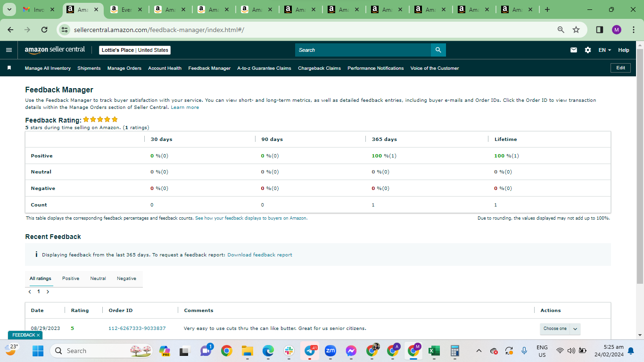This screenshot has width=644, height=362.
Task: Show hidden system tray icons chevron
Action: point(479,351)
